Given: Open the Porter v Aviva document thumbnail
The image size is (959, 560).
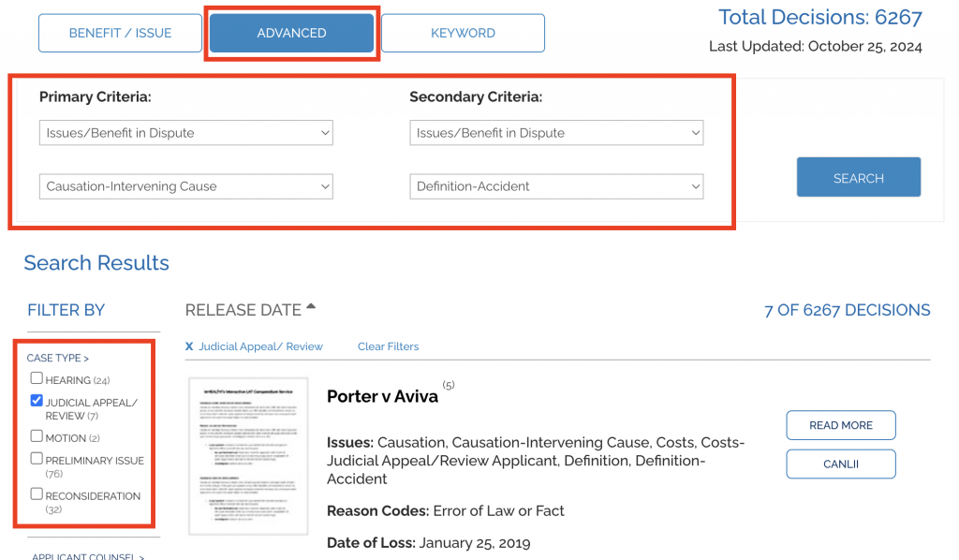Looking at the screenshot, I should click(248, 456).
